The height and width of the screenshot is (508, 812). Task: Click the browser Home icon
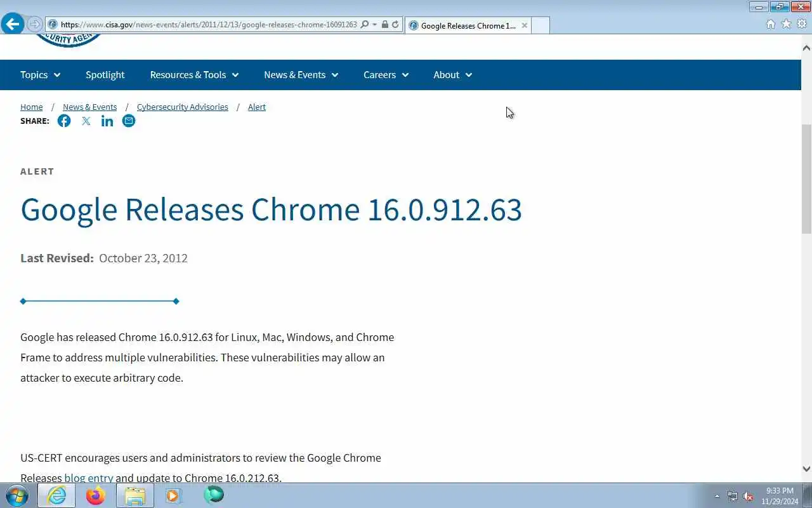[x=771, y=24]
